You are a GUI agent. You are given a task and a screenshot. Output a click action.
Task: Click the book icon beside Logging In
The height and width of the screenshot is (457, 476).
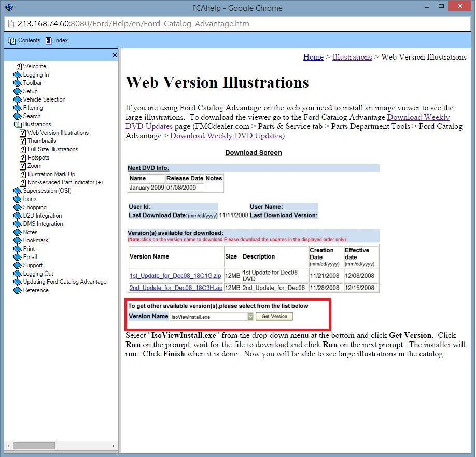[18, 75]
